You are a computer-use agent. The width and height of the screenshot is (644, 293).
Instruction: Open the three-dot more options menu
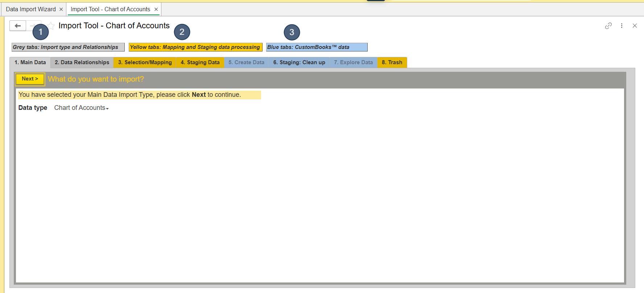tap(622, 26)
